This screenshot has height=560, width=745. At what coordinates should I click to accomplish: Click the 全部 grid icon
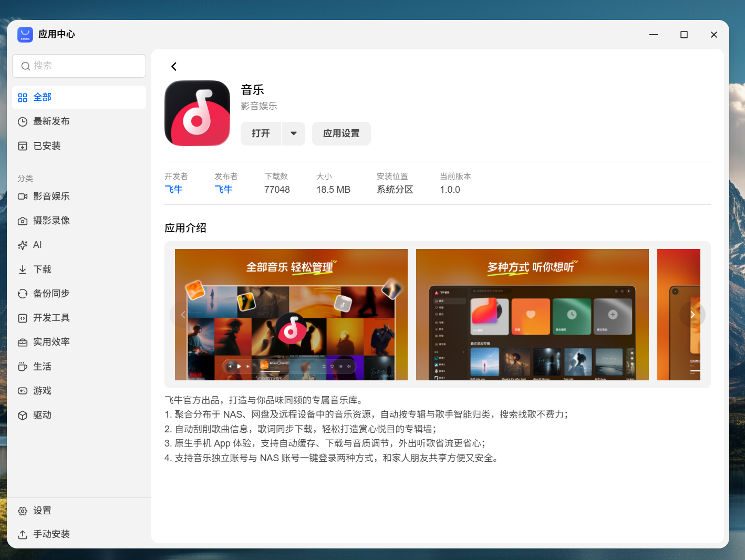[x=23, y=98]
